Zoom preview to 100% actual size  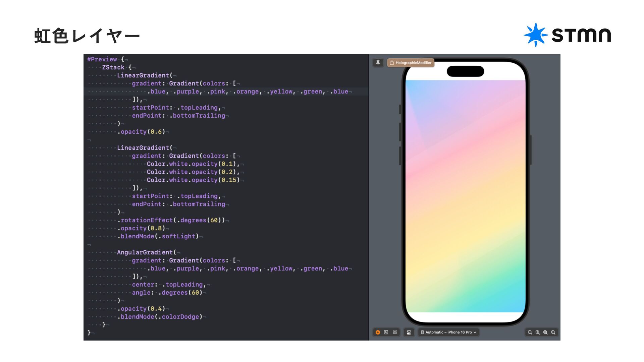538,332
